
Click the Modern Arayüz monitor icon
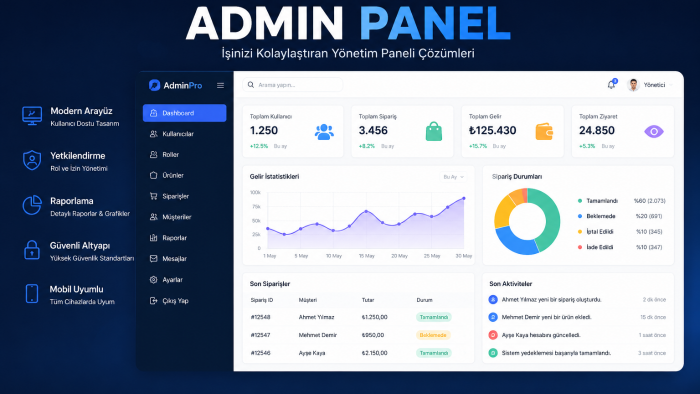point(32,116)
